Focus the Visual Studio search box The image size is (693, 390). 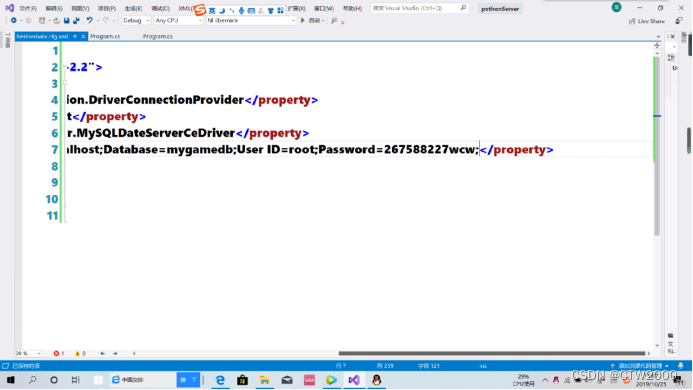click(419, 8)
